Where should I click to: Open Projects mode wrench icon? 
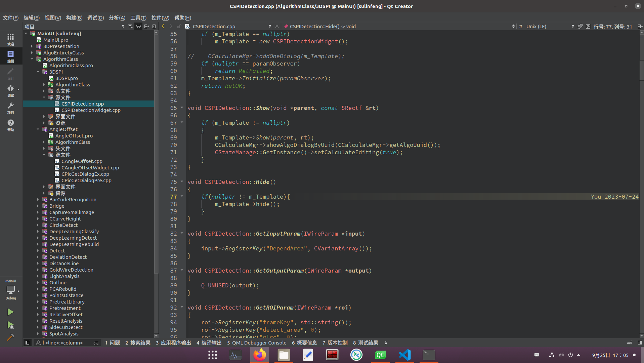[x=10, y=108]
